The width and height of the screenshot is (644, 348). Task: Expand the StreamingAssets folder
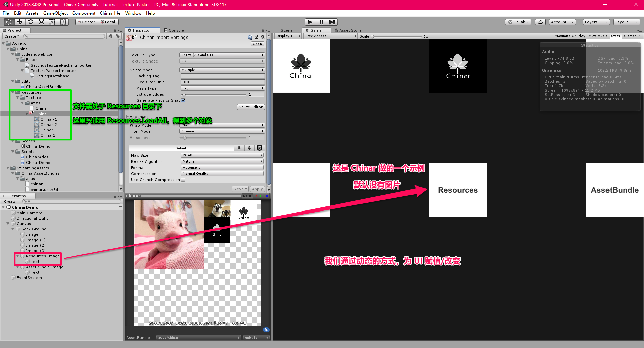click(x=8, y=168)
